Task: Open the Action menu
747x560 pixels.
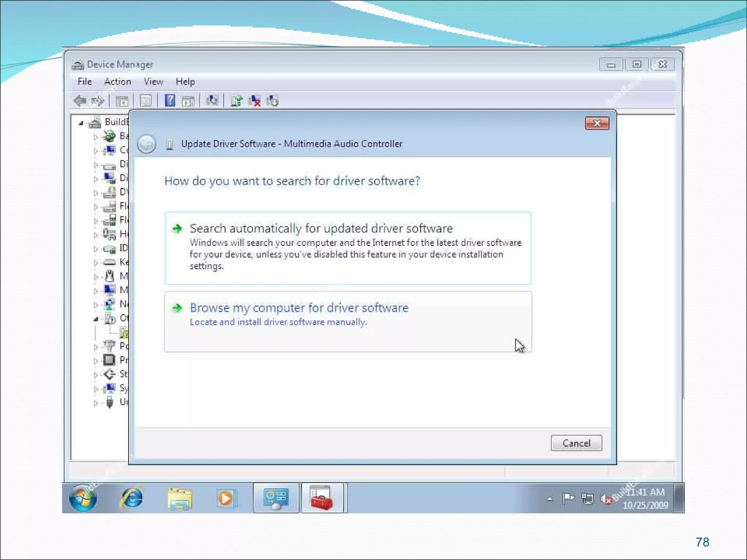Action: pyautogui.click(x=117, y=81)
